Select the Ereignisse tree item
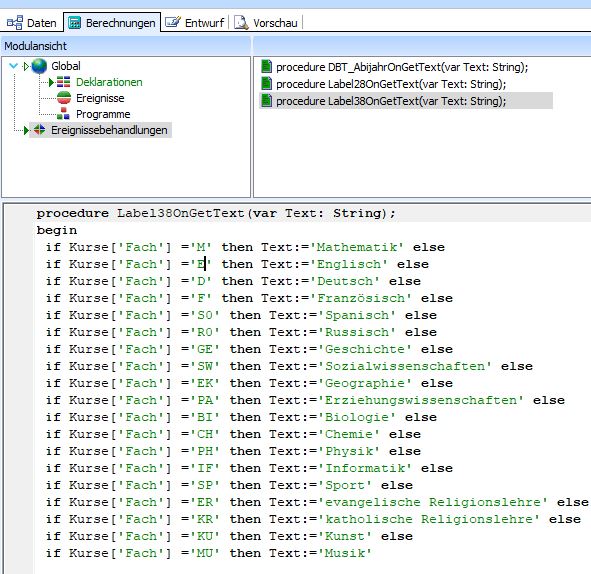 click(x=100, y=98)
